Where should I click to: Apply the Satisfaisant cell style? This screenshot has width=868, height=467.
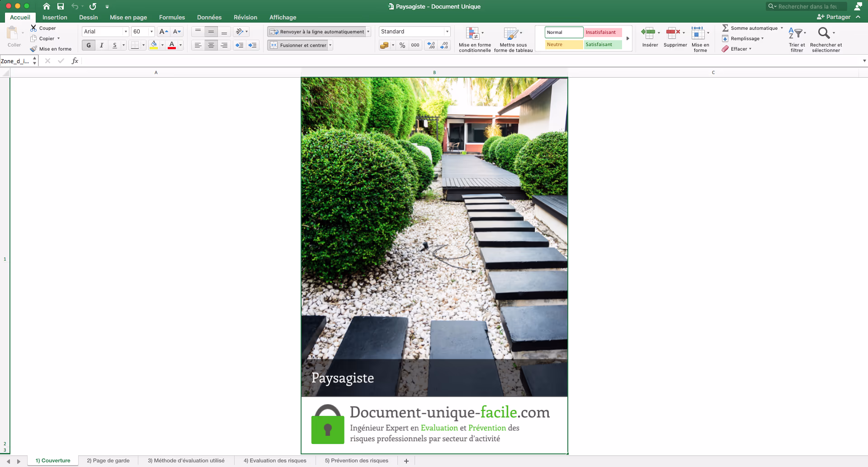click(603, 44)
